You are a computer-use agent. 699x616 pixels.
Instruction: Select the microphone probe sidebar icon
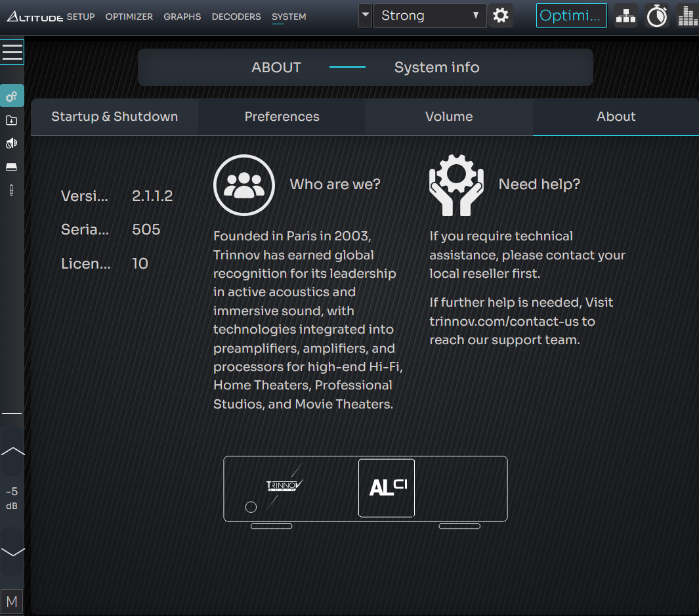point(12,190)
